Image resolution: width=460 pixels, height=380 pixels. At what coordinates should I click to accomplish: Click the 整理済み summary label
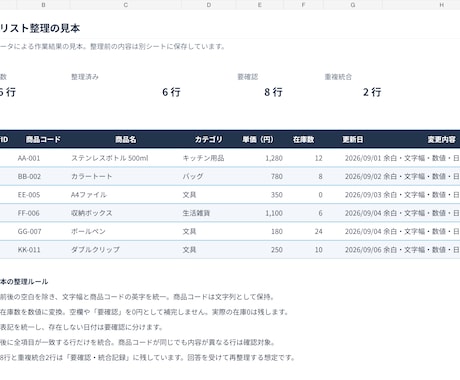[x=85, y=77]
